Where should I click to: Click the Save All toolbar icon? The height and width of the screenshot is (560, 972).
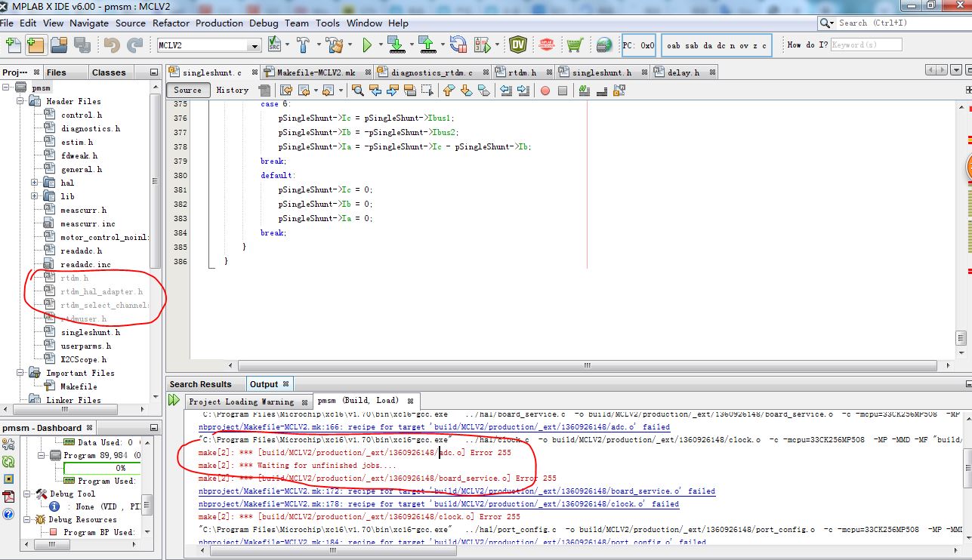pos(82,45)
